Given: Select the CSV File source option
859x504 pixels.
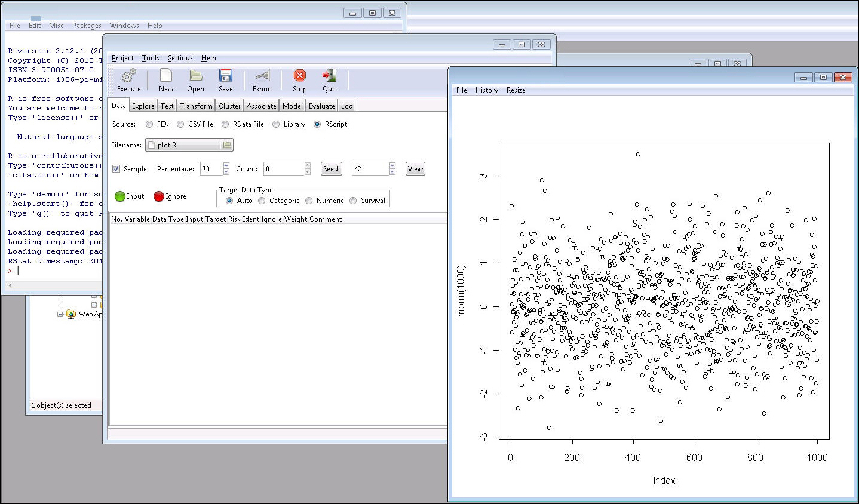Looking at the screenshot, I should click(x=180, y=124).
